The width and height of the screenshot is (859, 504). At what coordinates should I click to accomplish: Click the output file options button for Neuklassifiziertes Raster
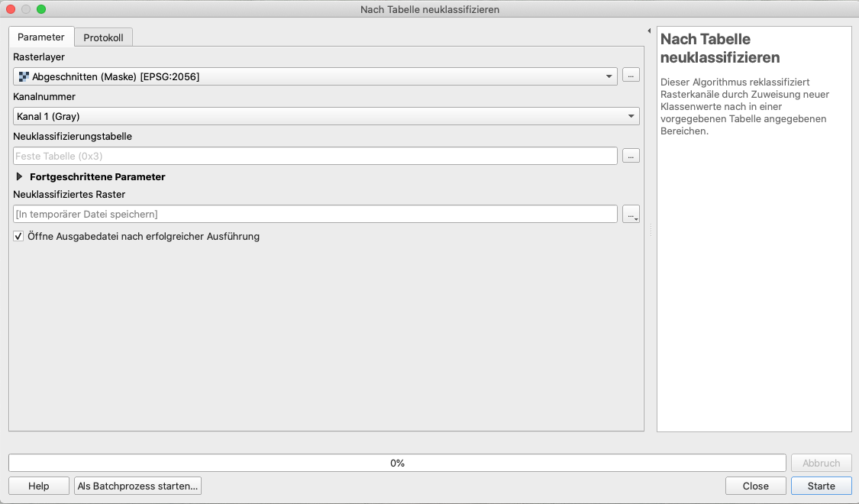point(631,215)
